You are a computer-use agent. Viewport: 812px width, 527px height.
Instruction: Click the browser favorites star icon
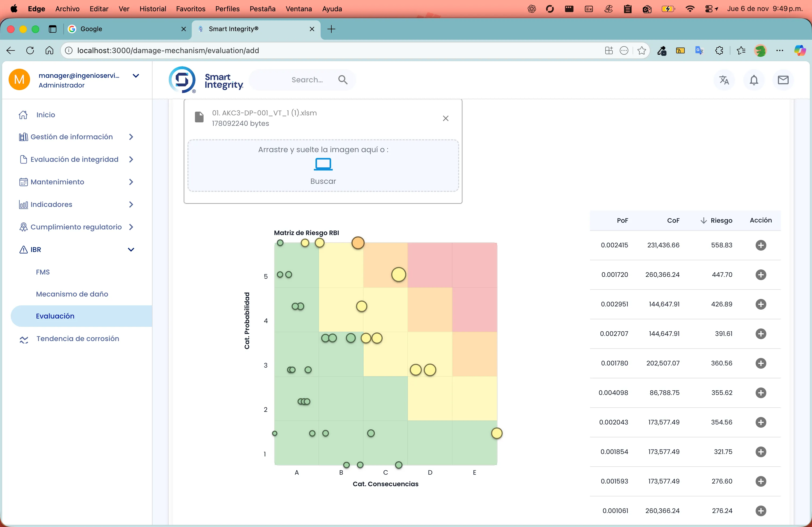(x=641, y=50)
